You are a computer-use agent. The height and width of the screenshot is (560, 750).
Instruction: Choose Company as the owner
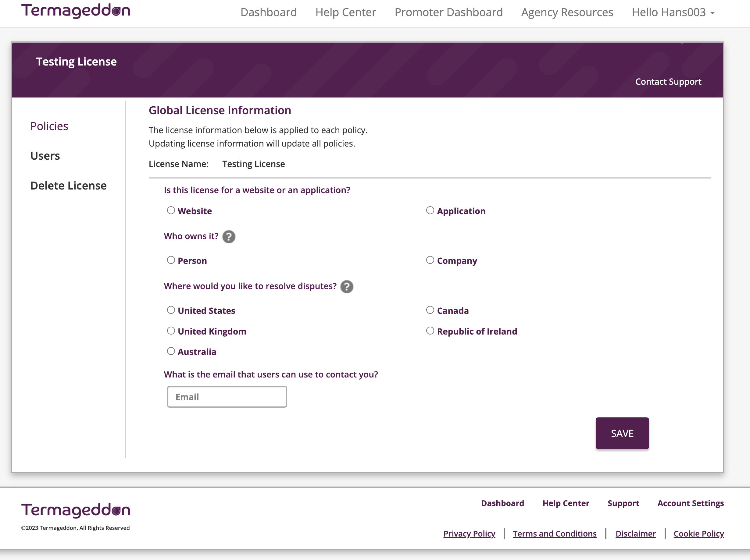click(x=430, y=260)
